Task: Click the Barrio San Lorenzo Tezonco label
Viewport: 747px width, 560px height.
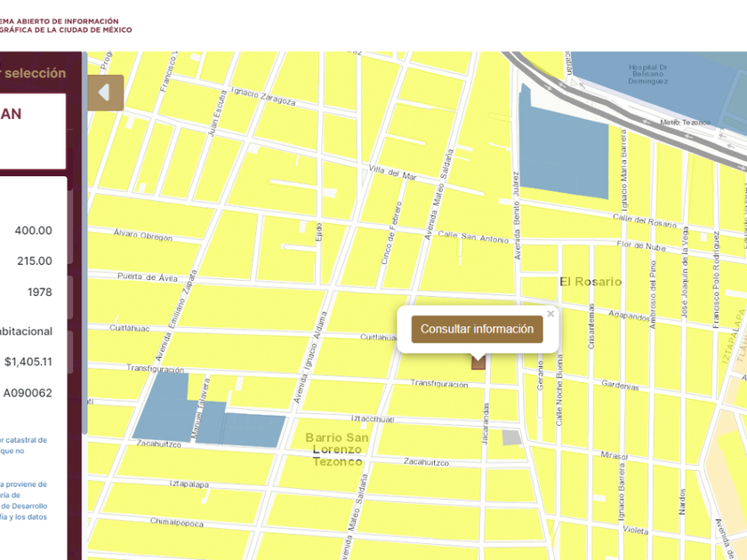Action: pos(337,450)
